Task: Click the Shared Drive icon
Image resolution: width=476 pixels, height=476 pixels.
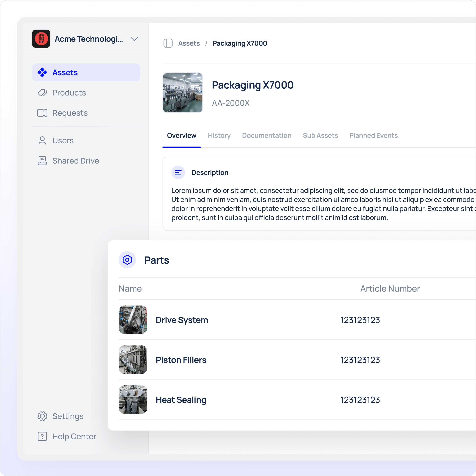Action: tap(42, 161)
